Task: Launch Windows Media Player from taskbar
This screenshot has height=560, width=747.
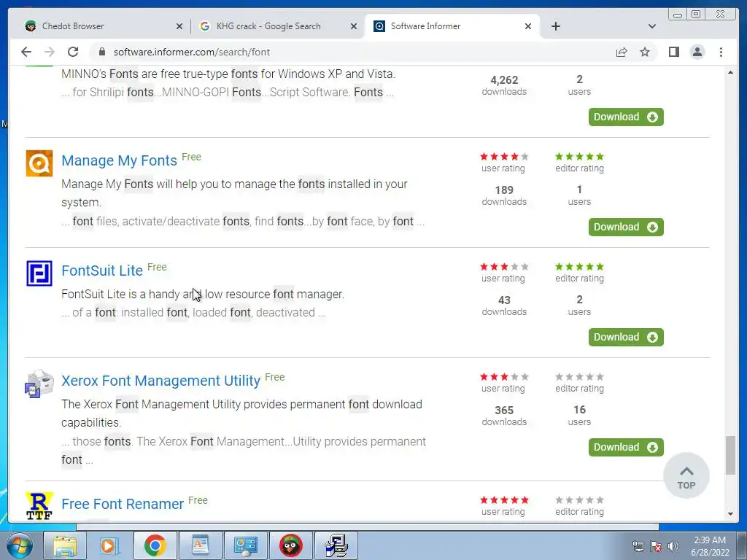Action: point(109,545)
